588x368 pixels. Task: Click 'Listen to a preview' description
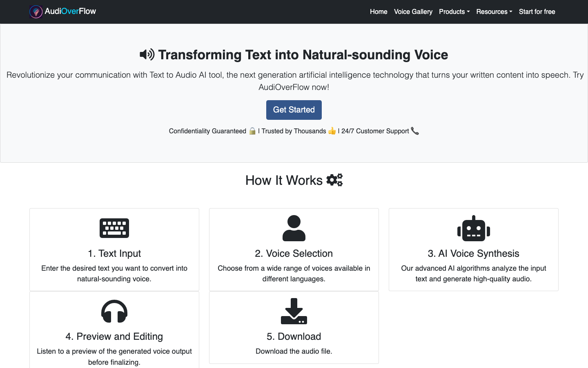114,357
